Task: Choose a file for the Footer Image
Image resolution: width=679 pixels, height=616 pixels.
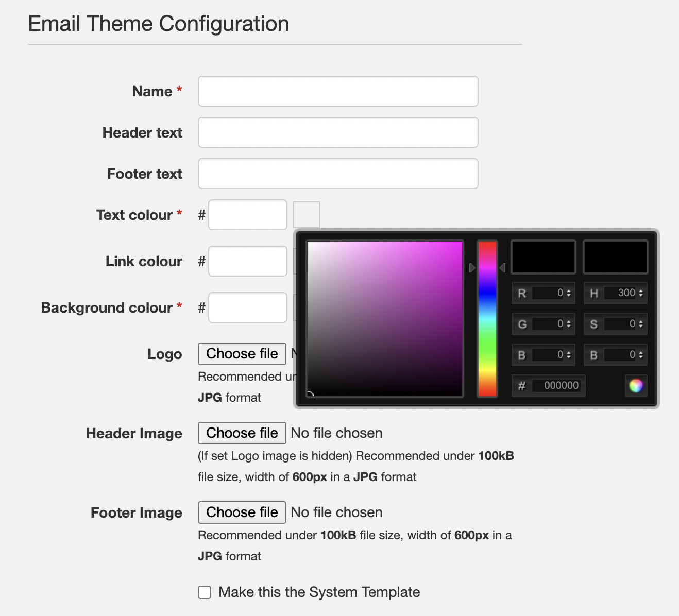Action: click(242, 512)
